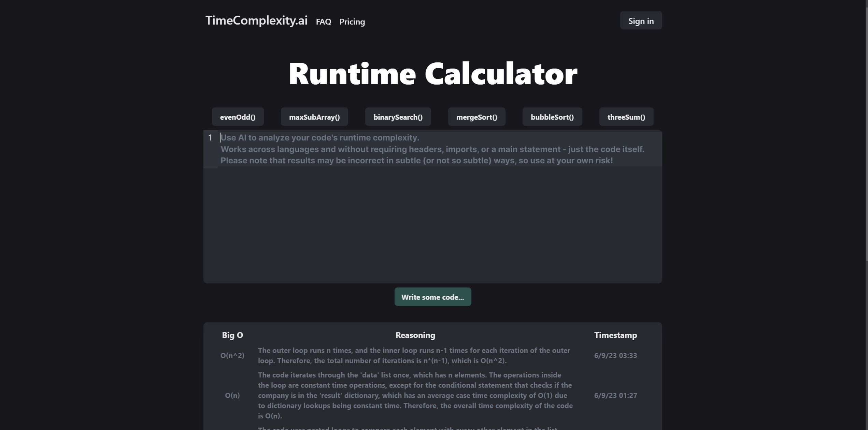Click the TimeComplexity.ai logo
The image size is (868, 430).
[x=256, y=20]
